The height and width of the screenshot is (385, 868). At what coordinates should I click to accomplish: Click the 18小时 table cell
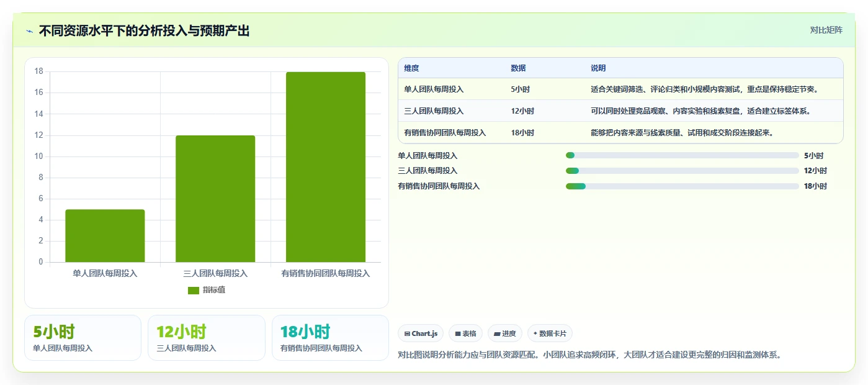point(522,133)
